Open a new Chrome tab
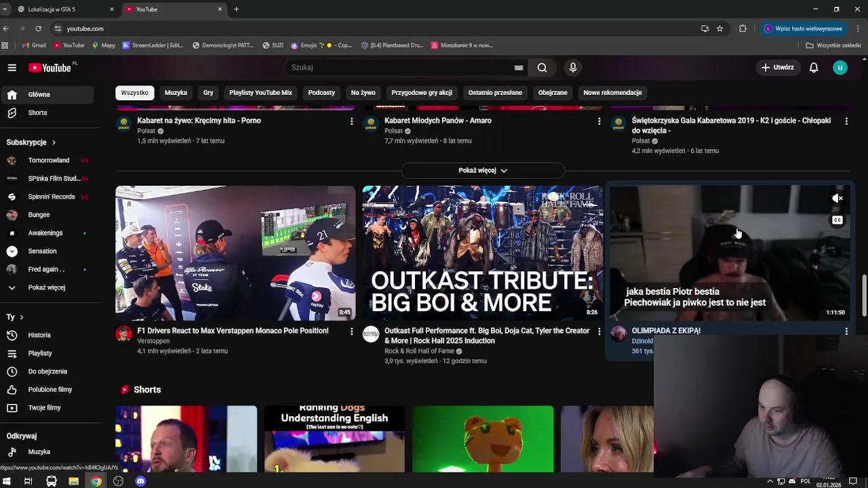 pyautogui.click(x=236, y=9)
